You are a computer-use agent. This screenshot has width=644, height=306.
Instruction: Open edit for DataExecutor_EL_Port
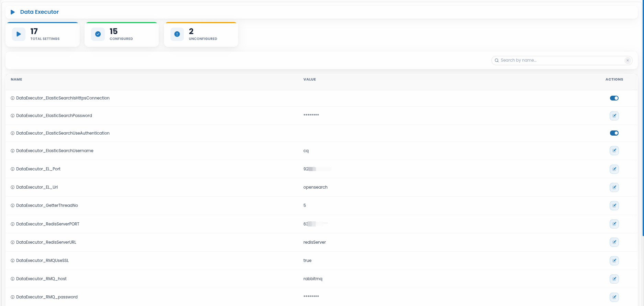tap(614, 169)
